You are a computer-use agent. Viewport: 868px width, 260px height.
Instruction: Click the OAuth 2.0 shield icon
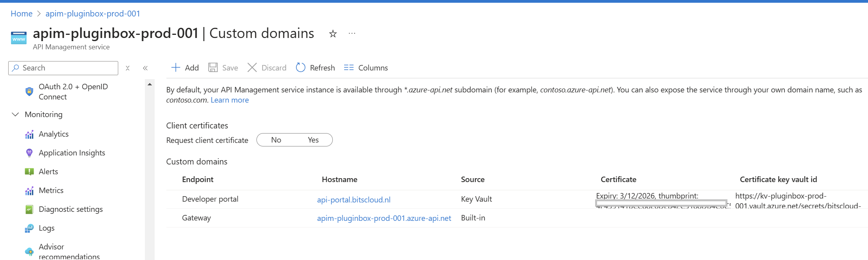[x=29, y=92]
